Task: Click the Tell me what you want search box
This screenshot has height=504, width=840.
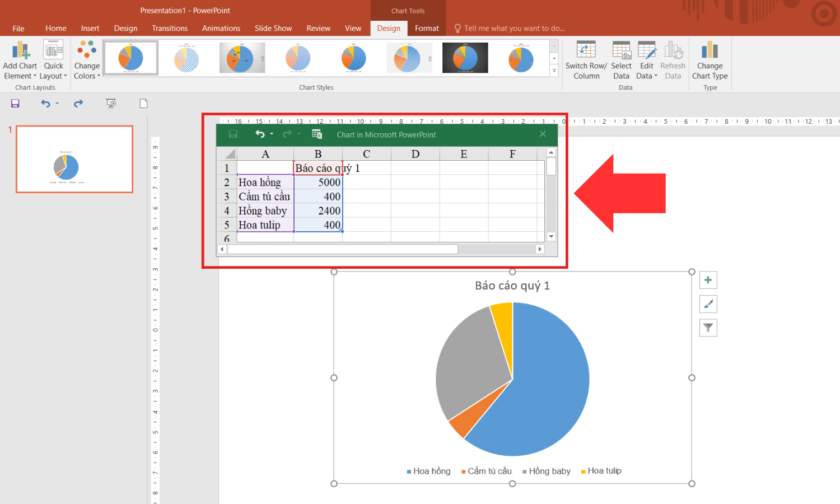Action: [514, 28]
